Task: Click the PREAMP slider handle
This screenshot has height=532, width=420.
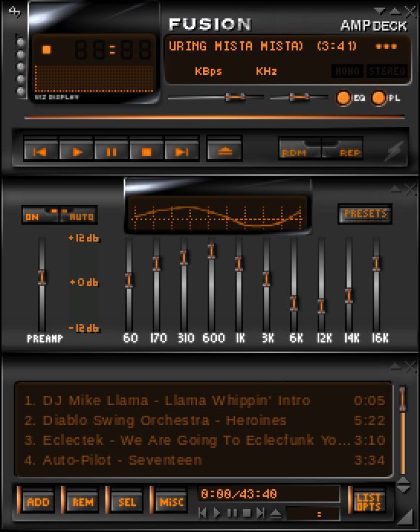Action: pos(42,277)
